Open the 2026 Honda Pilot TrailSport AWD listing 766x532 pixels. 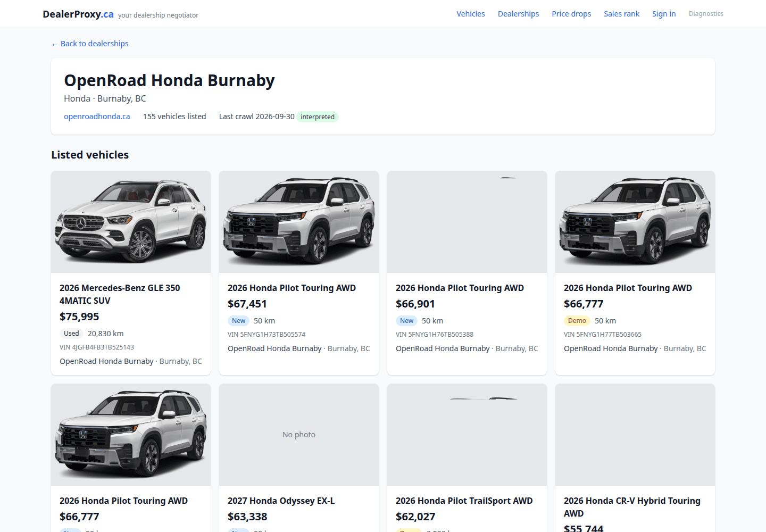coord(464,501)
